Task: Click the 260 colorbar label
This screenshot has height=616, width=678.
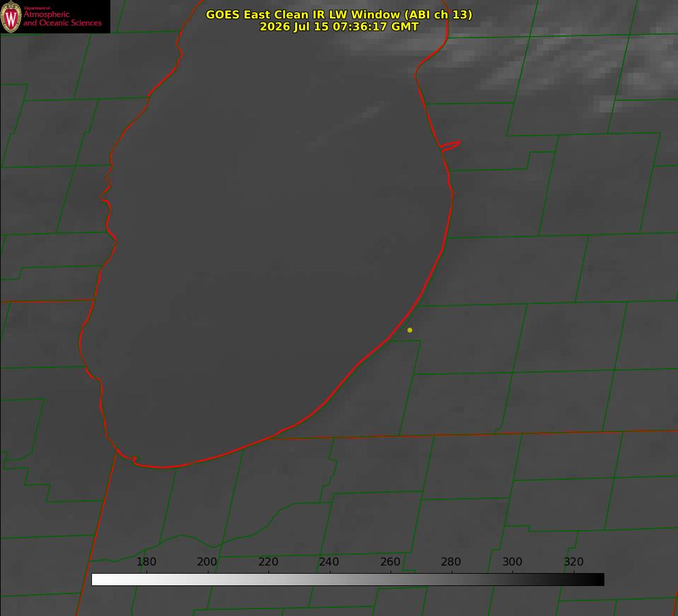Action: (390, 561)
